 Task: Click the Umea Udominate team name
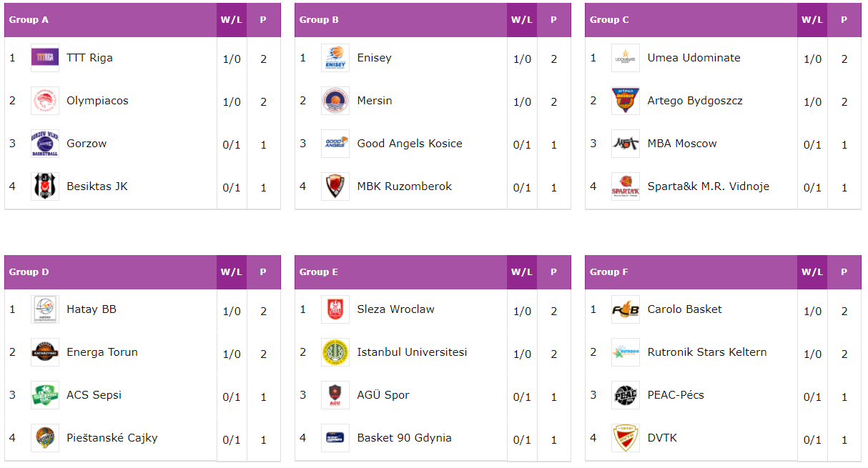click(694, 58)
